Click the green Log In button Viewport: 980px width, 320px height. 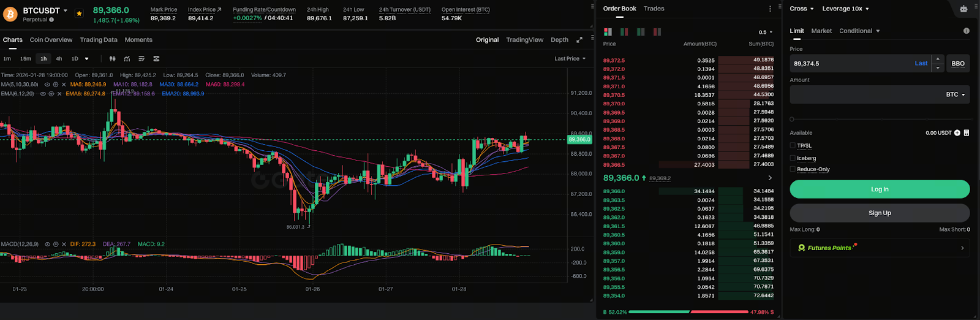[880, 189]
